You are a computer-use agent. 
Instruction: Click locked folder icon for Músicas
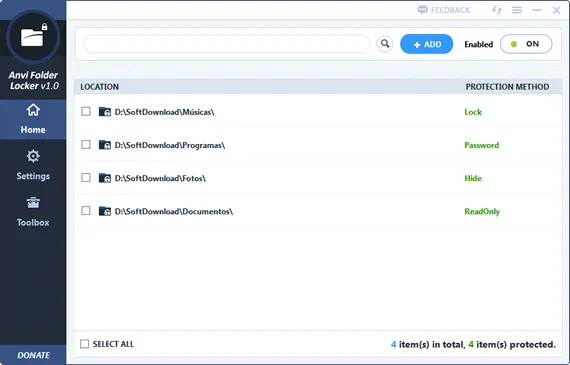tap(105, 112)
